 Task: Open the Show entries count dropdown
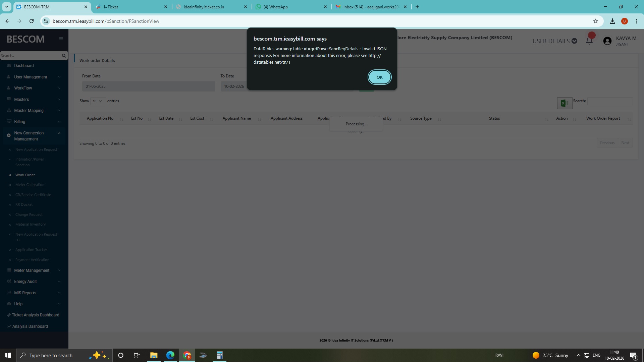point(98,101)
